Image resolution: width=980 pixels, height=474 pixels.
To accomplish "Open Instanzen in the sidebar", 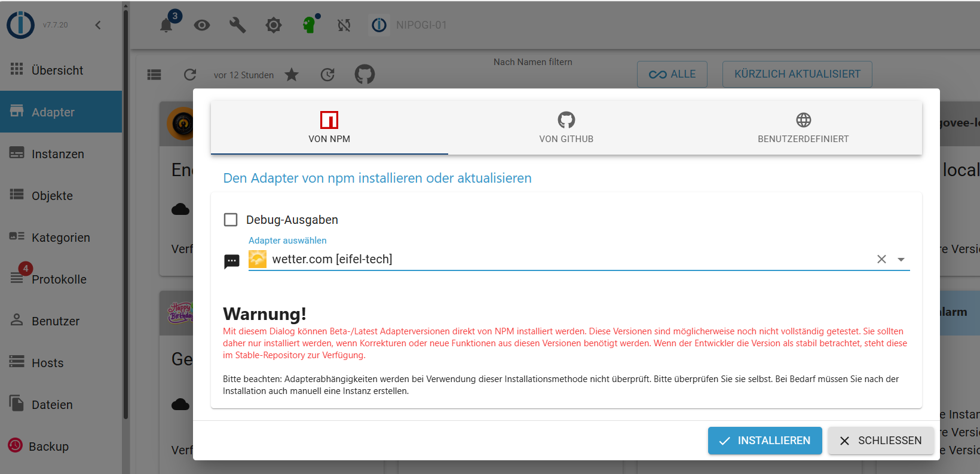I will click(61, 153).
